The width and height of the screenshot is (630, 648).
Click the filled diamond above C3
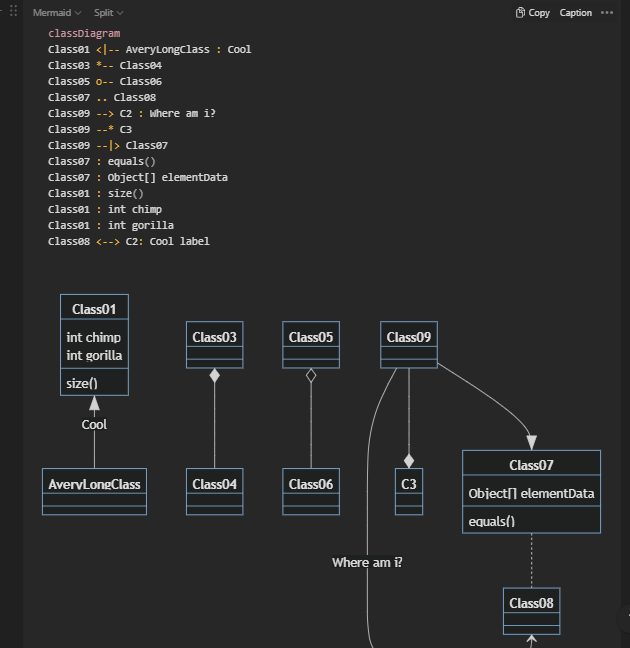click(x=409, y=461)
